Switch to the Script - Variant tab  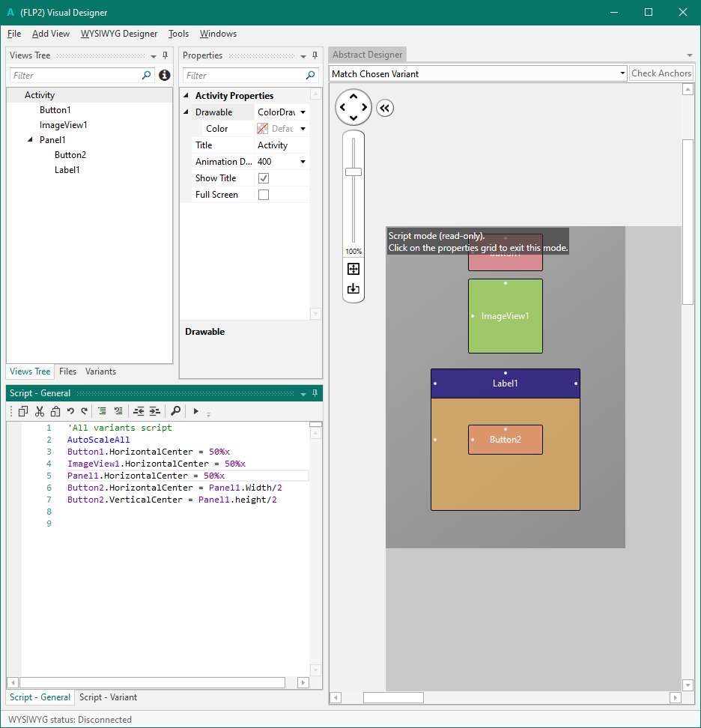108,697
